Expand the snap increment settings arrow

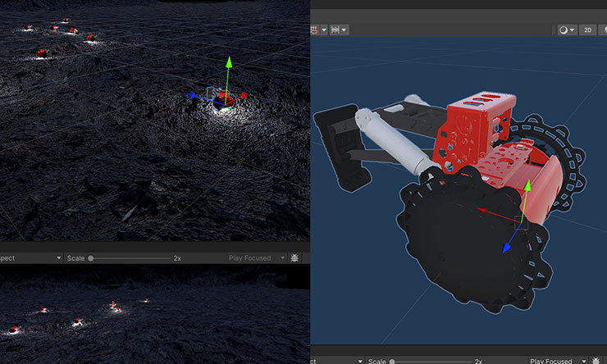click(x=345, y=30)
